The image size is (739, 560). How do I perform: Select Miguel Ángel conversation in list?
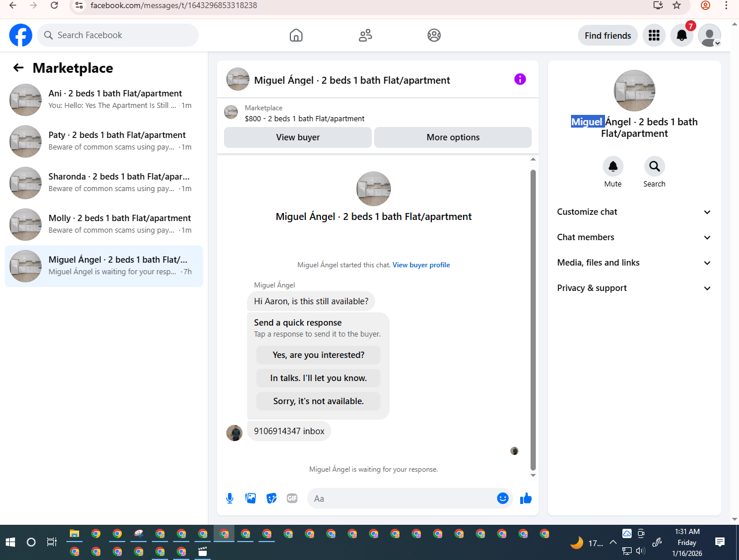tap(104, 266)
